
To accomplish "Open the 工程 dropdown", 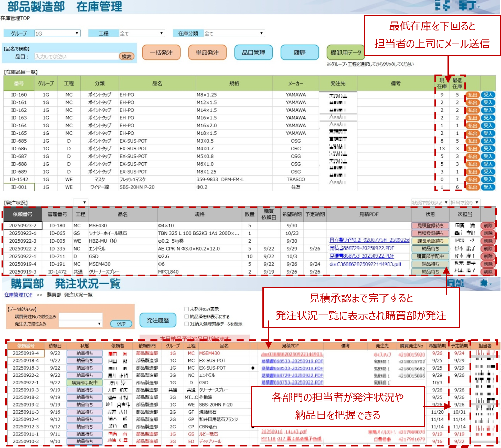I will tap(142, 33).
